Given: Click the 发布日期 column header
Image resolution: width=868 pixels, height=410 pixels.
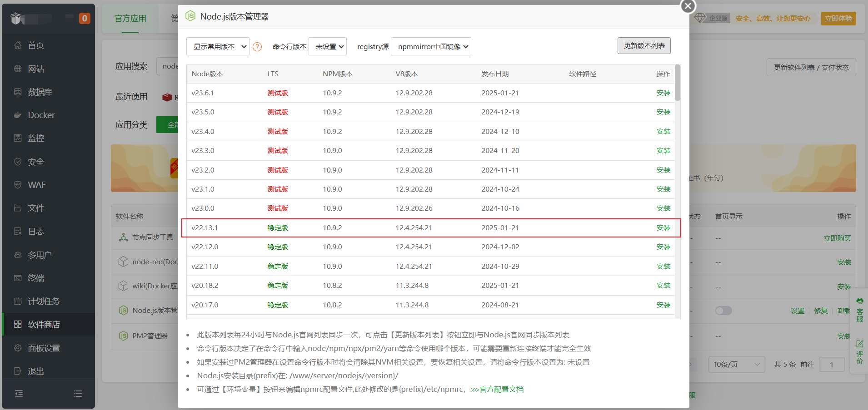Looking at the screenshot, I should 495,74.
